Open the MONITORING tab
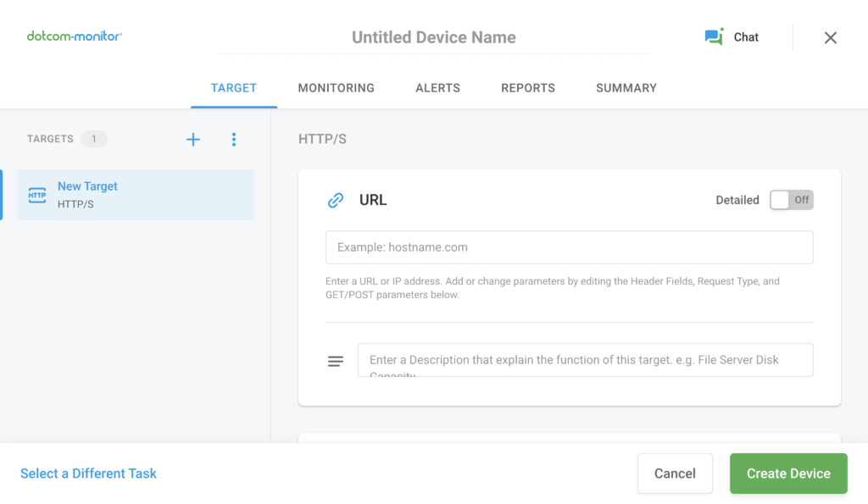 (336, 88)
